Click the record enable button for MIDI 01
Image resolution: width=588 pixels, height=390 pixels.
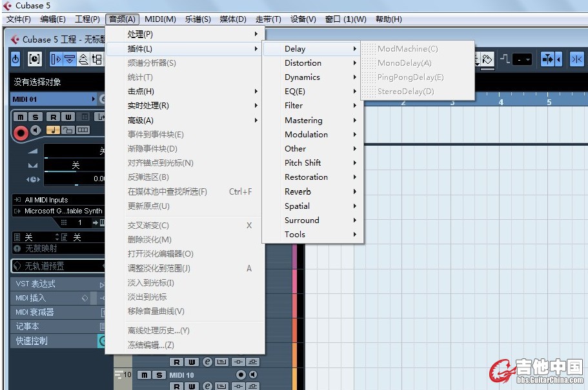click(x=21, y=132)
